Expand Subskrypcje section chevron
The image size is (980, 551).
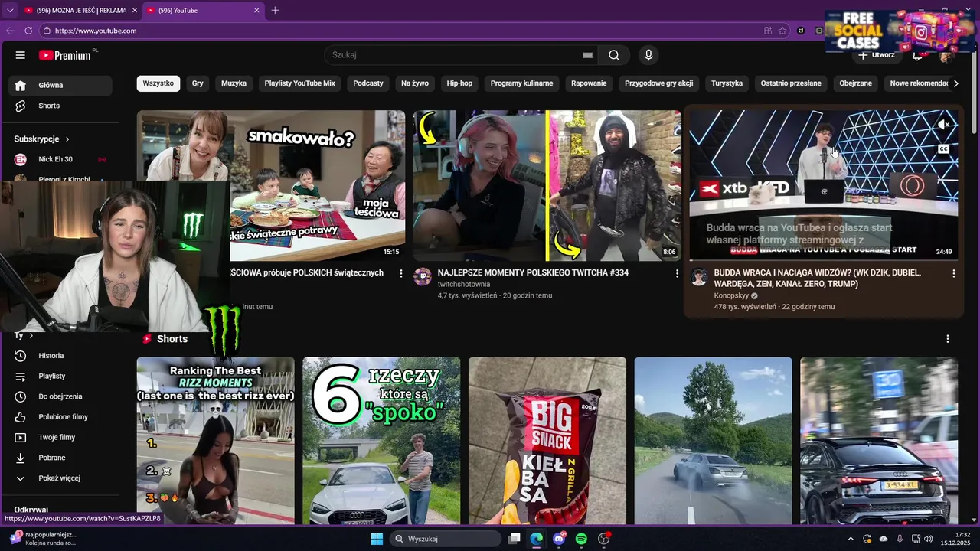tap(67, 139)
